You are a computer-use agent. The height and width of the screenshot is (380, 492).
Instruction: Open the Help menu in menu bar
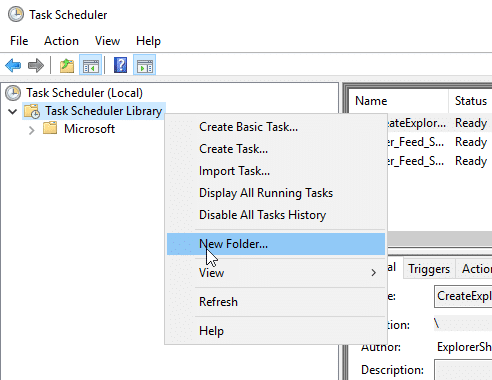coord(148,41)
